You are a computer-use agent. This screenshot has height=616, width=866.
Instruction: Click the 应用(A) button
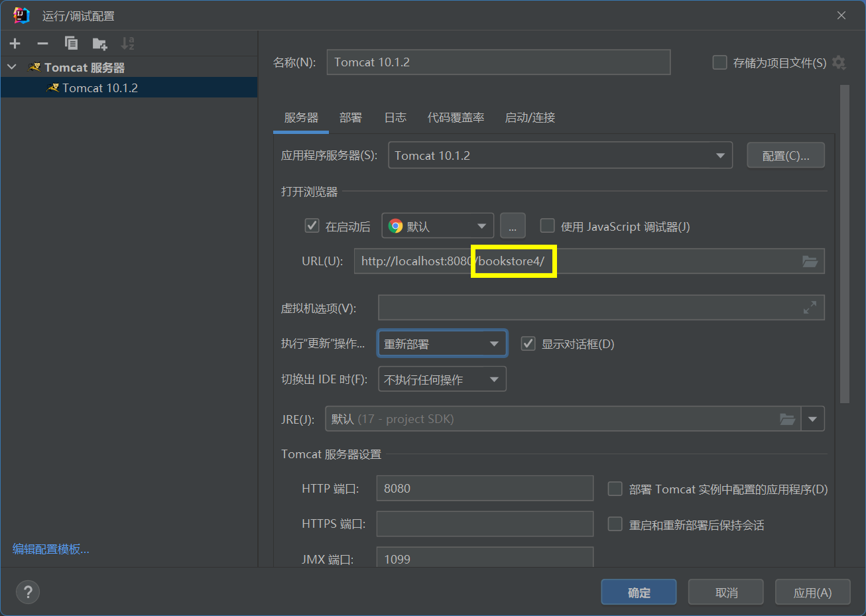pos(812,592)
